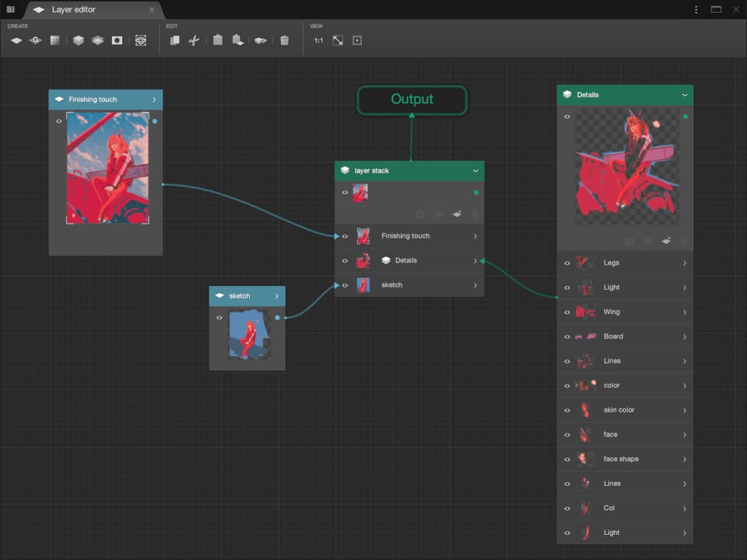
Task: Click the layer icon in sketch node header
Action: pyautogui.click(x=219, y=296)
